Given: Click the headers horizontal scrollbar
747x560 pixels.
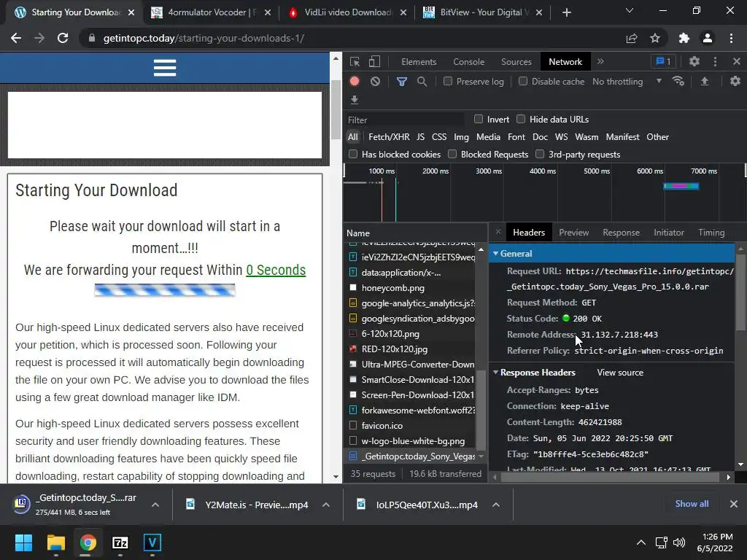Looking at the screenshot, I should 610,477.
